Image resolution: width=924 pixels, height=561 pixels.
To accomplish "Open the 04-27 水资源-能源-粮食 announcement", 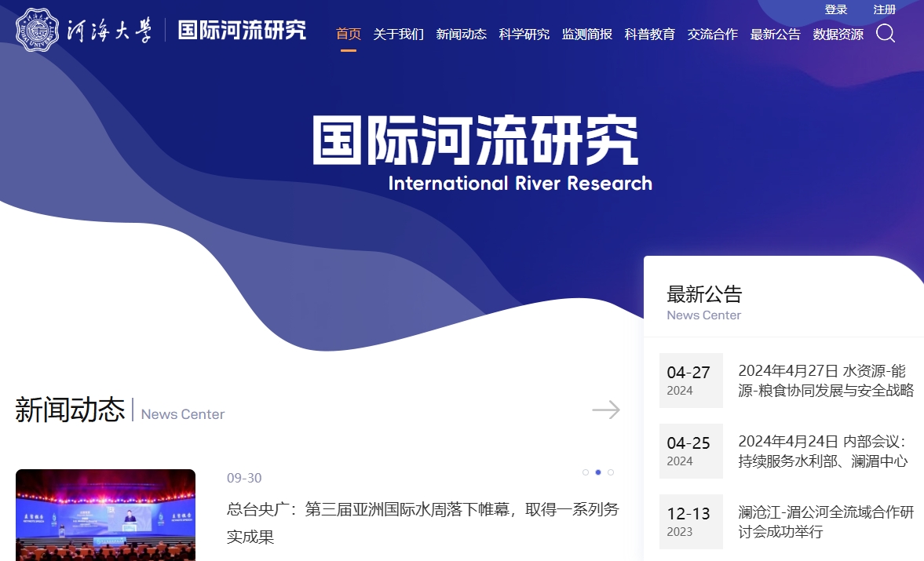I will 825,381.
